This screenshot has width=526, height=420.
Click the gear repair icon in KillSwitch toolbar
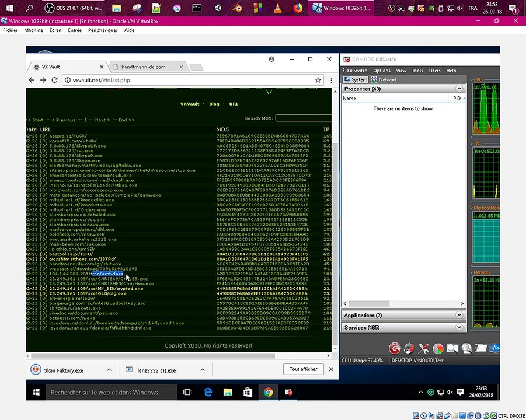click(x=409, y=348)
